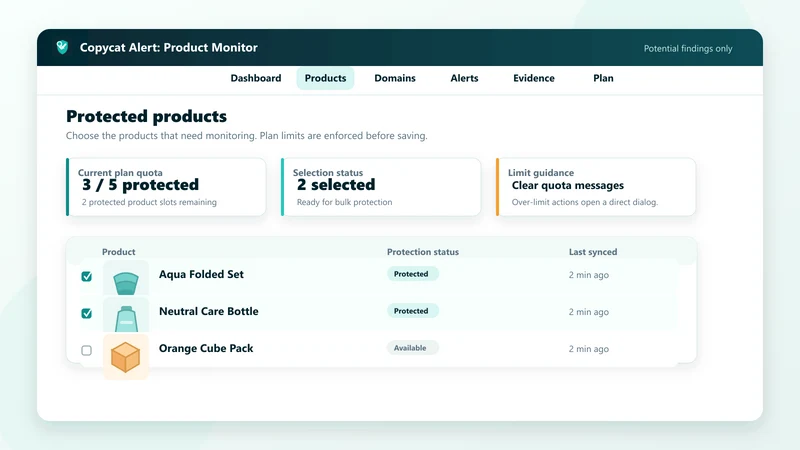Open the Dashboard tab
This screenshot has width=800, height=450.
click(x=256, y=78)
